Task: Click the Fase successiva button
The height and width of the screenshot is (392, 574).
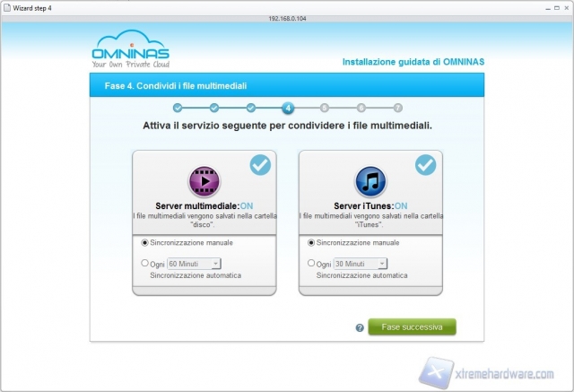Action: [412, 327]
